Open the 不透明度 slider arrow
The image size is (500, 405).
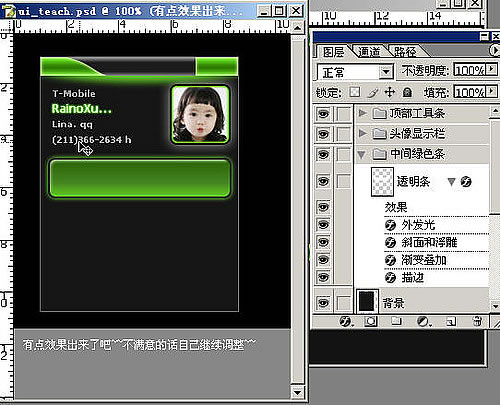click(x=491, y=69)
